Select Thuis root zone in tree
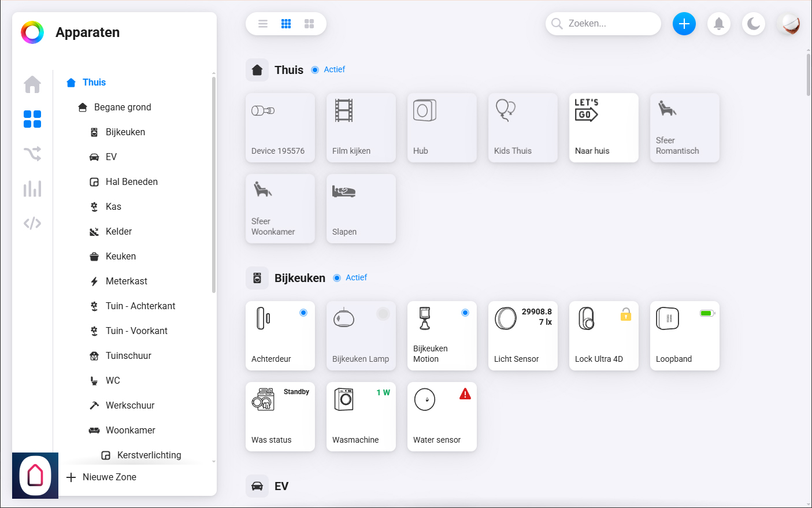Viewport: 812px width, 508px height. point(94,83)
